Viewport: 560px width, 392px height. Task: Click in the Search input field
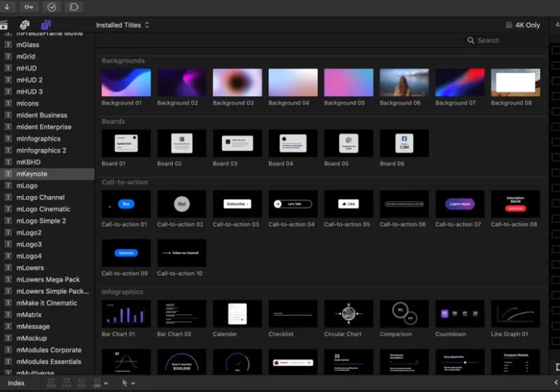click(x=507, y=41)
